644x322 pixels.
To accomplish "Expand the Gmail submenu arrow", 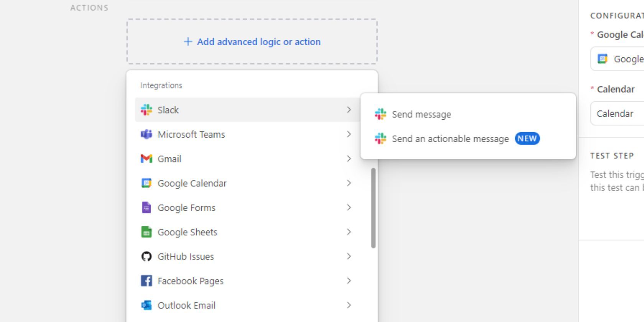I will [x=348, y=159].
